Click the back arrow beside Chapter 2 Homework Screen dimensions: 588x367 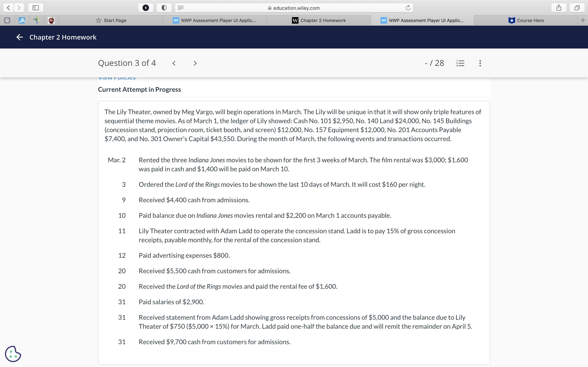click(19, 37)
